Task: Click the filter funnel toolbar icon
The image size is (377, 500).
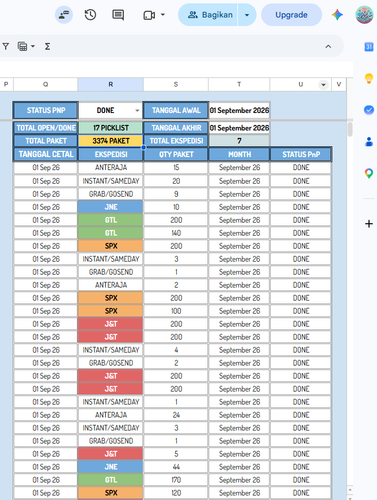Action: pos(6,46)
